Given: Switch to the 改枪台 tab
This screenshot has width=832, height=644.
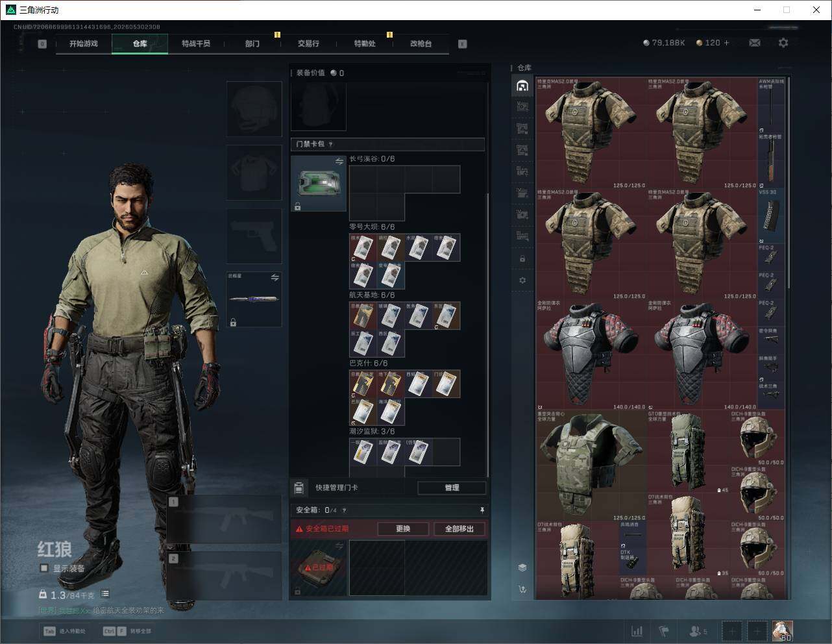Looking at the screenshot, I should [421, 43].
